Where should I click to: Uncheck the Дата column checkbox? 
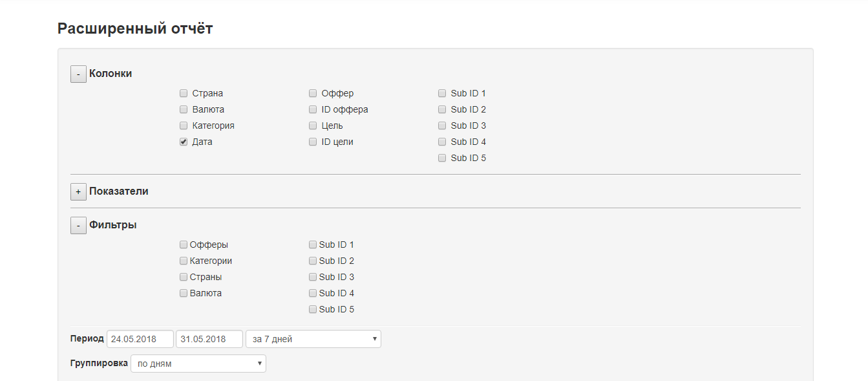[184, 142]
